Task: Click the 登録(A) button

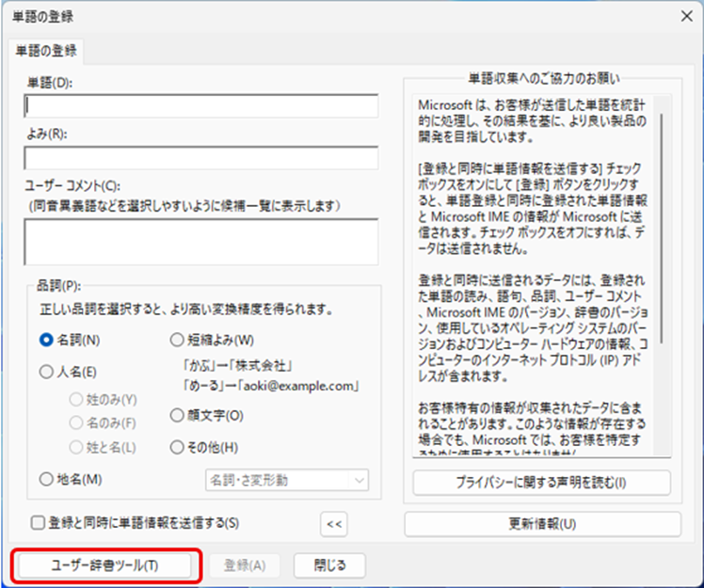Action: 245,565
